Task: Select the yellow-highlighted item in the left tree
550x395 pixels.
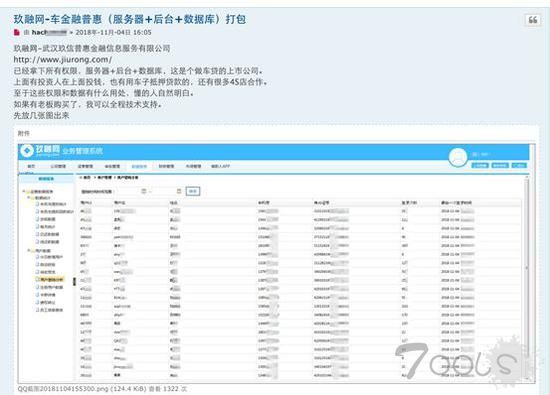Action: point(49,280)
